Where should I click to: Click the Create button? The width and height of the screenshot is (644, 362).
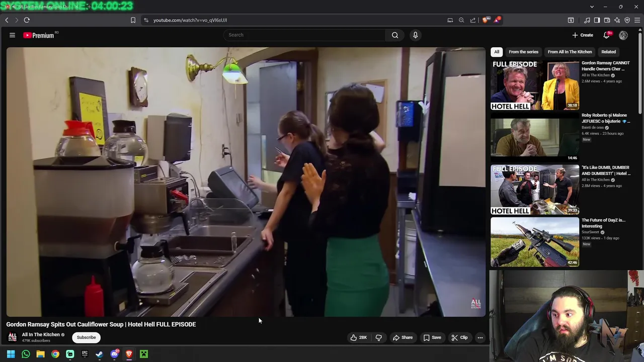pyautogui.click(x=583, y=35)
